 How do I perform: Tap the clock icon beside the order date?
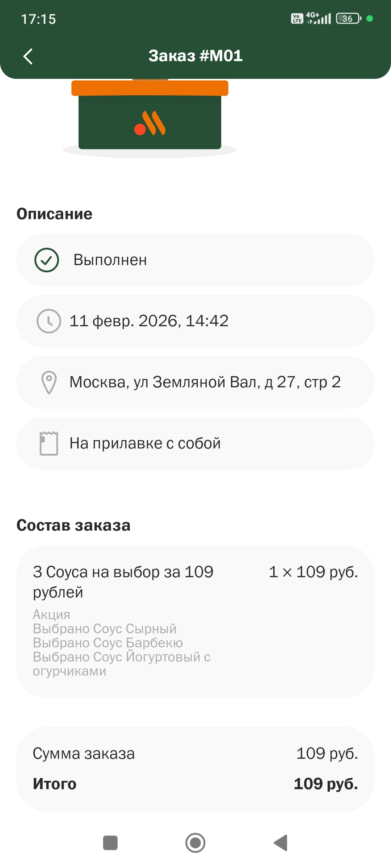[x=49, y=321]
